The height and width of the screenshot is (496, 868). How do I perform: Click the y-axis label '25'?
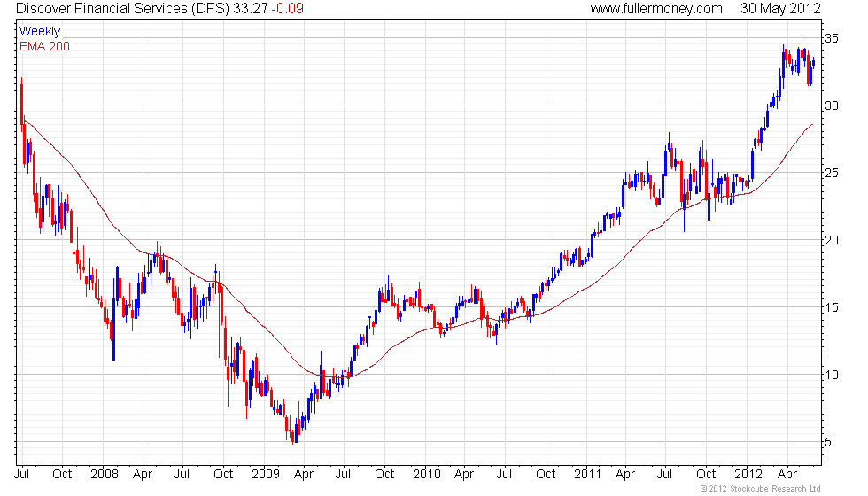point(832,174)
